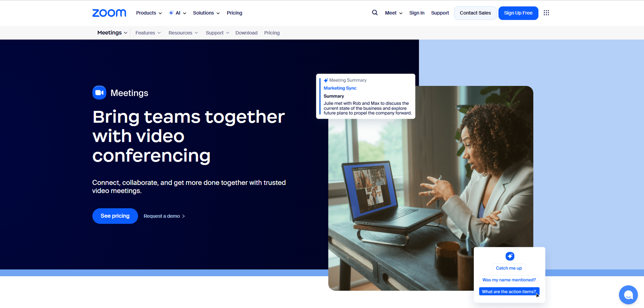
Task: Open Pricing in the sub-navigation bar
Action: (272, 33)
